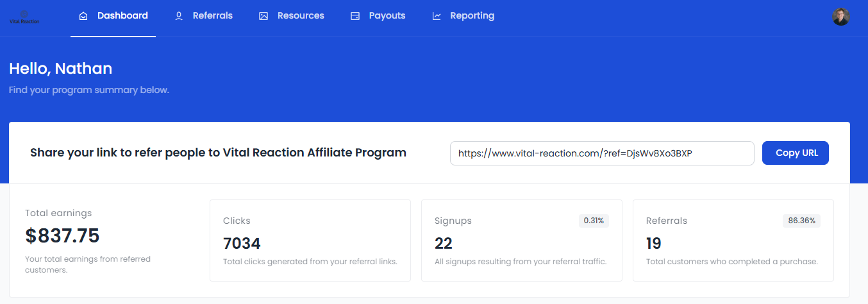Click the Payouts card icon
The width and height of the screenshot is (868, 304).
point(355,16)
